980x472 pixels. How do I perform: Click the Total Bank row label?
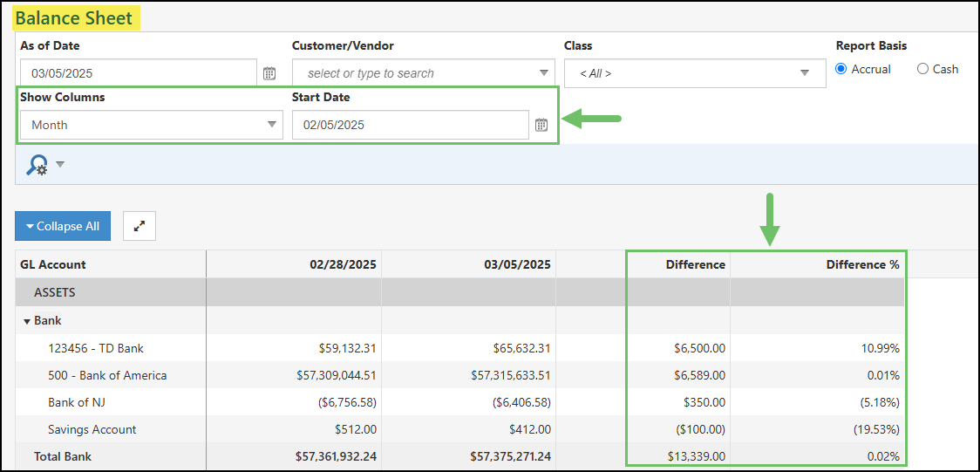point(63,457)
